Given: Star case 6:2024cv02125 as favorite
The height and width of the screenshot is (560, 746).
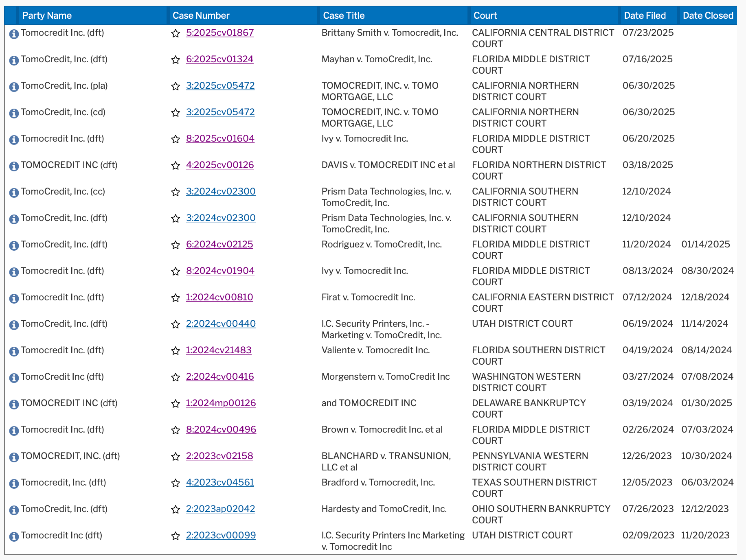Looking at the screenshot, I should tap(176, 245).
